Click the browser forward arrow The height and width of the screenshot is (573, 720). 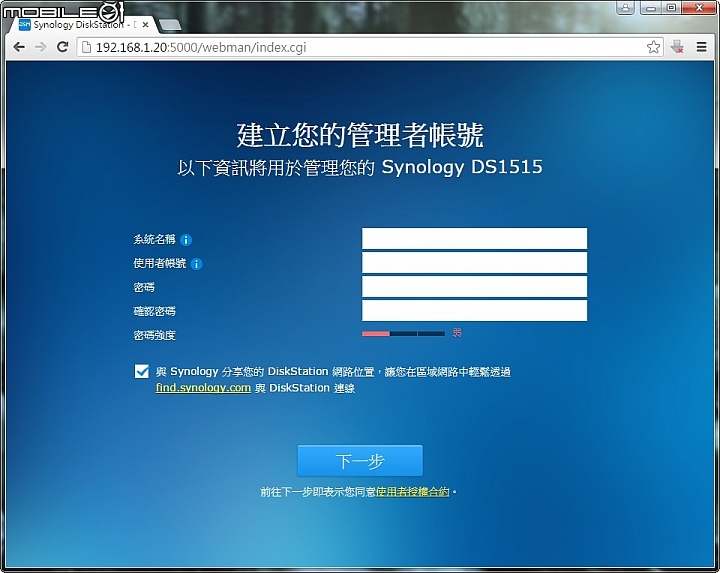pos(40,47)
